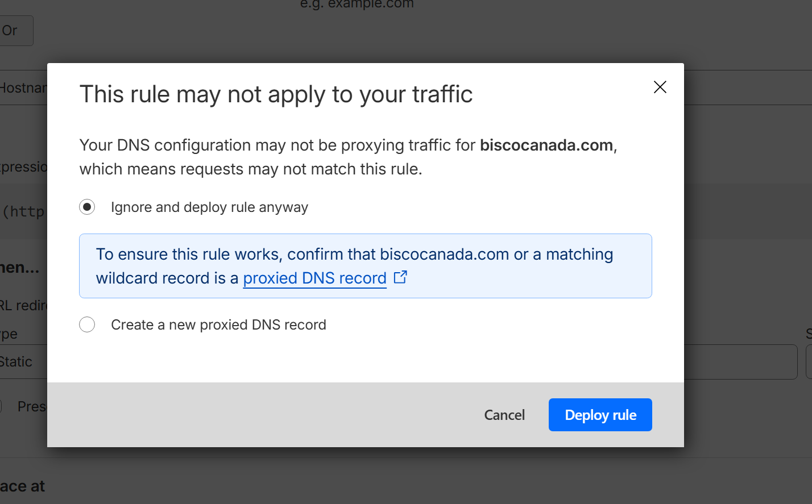Click the "Ignore and deploy rule anyway" label

209,207
